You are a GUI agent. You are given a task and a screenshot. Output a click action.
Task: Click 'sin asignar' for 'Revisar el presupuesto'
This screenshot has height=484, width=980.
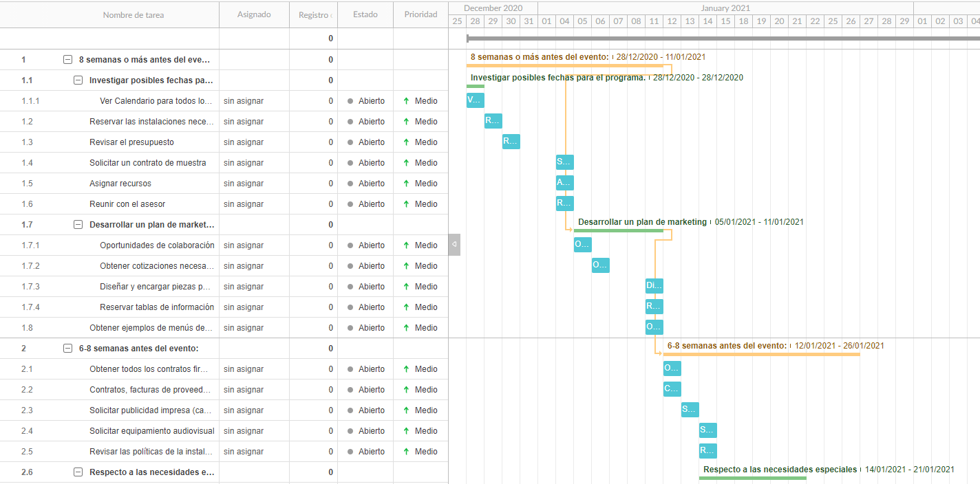244,142
